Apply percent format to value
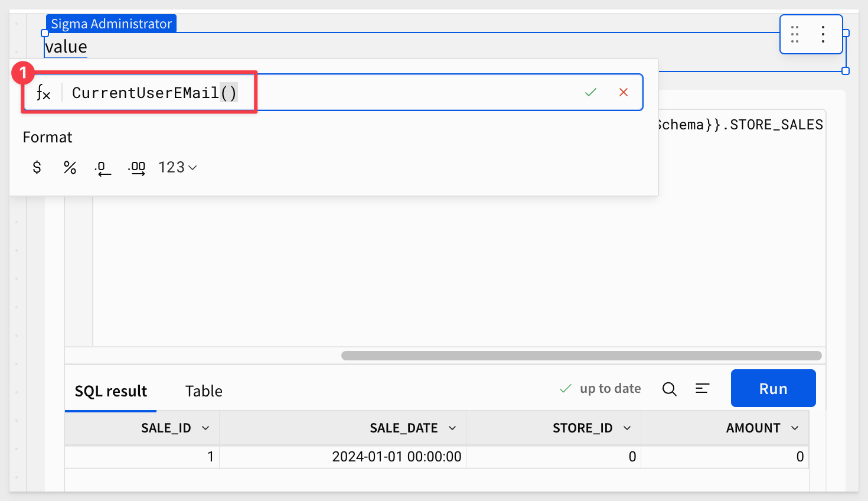The height and width of the screenshot is (501, 868). [x=70, y=168]
